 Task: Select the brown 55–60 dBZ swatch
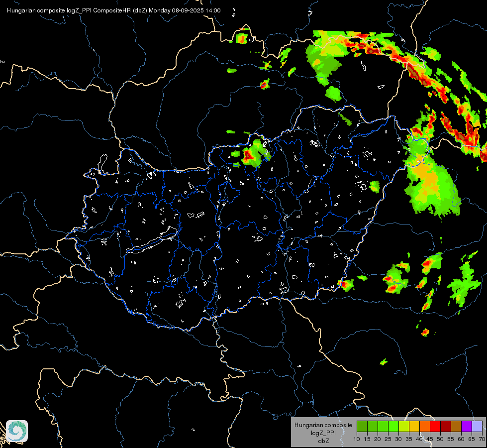tap(456, 426)
